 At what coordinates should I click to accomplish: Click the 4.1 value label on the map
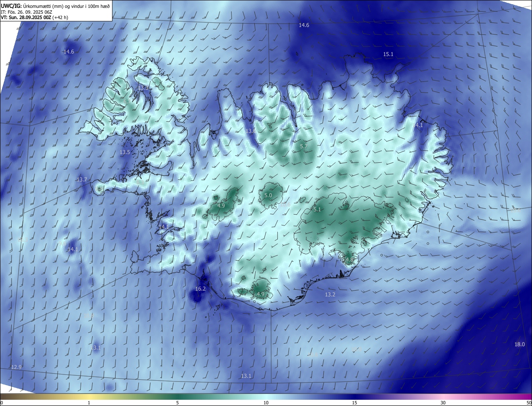419,125
